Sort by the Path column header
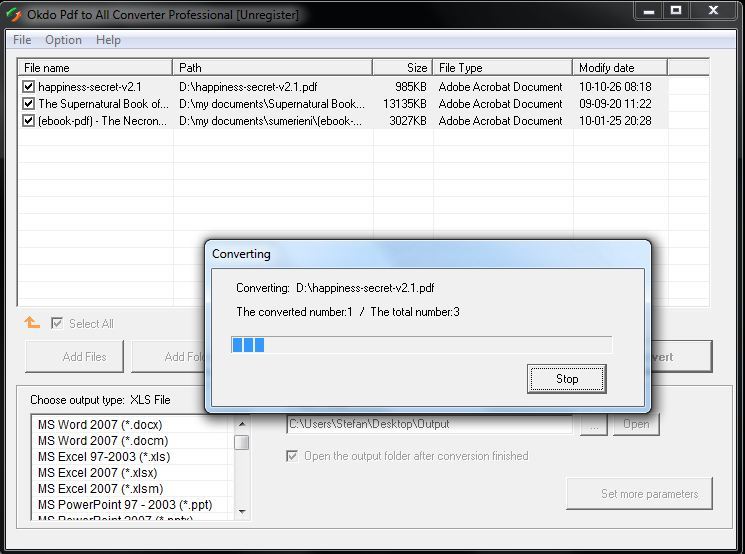Viewport: 745px width, 554px height. pyautogui.click(x=272, y=67)
